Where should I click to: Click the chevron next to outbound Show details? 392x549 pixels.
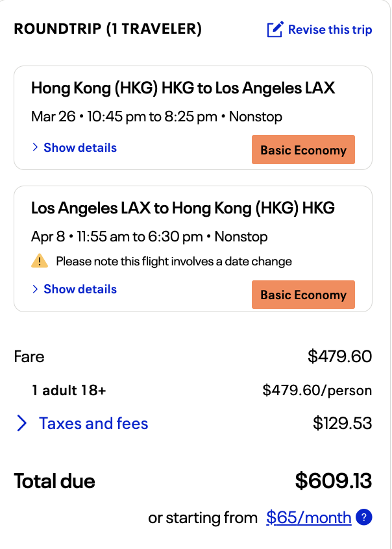pos(35,148)
